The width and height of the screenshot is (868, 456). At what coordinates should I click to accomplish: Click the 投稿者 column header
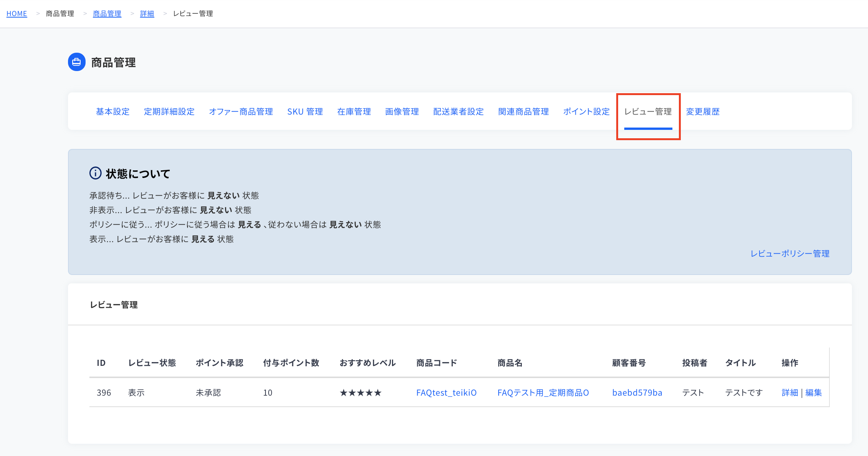click(695, 363)
